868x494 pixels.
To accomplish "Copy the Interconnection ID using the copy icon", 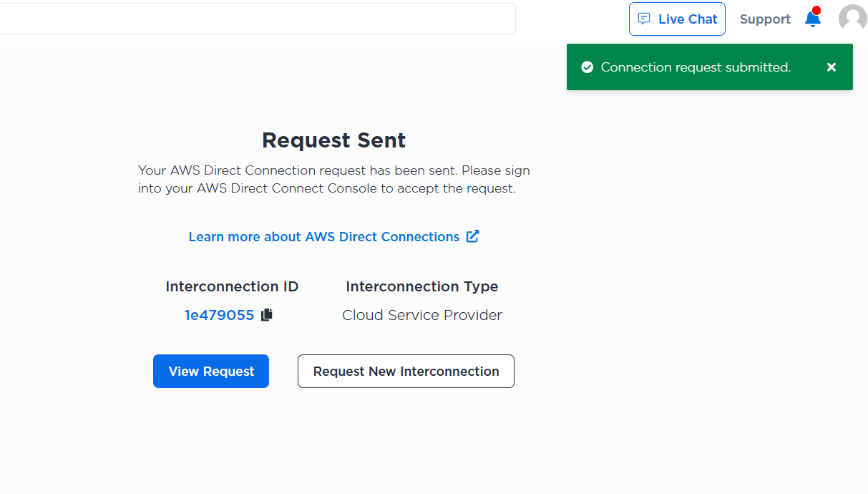I will (x=266, y=314).
